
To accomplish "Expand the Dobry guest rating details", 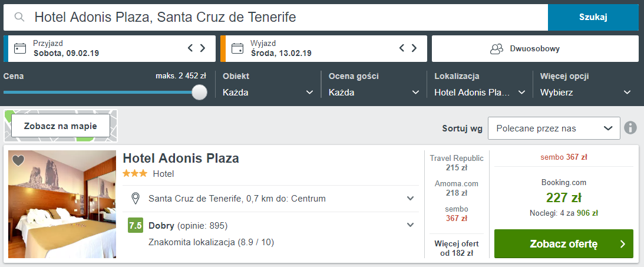I will (x=270, y=225).
